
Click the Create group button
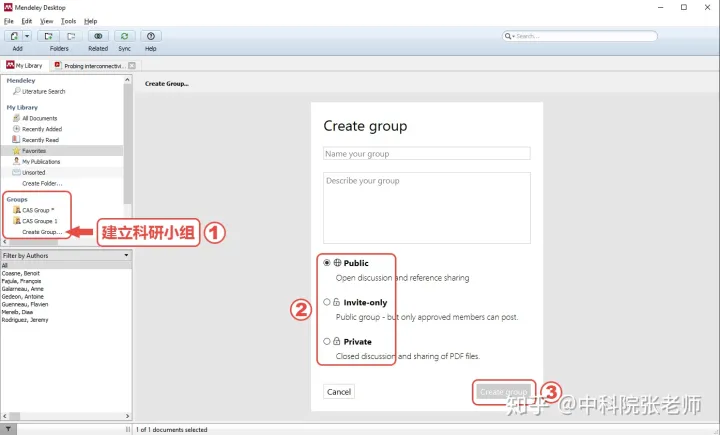[504, 392]
